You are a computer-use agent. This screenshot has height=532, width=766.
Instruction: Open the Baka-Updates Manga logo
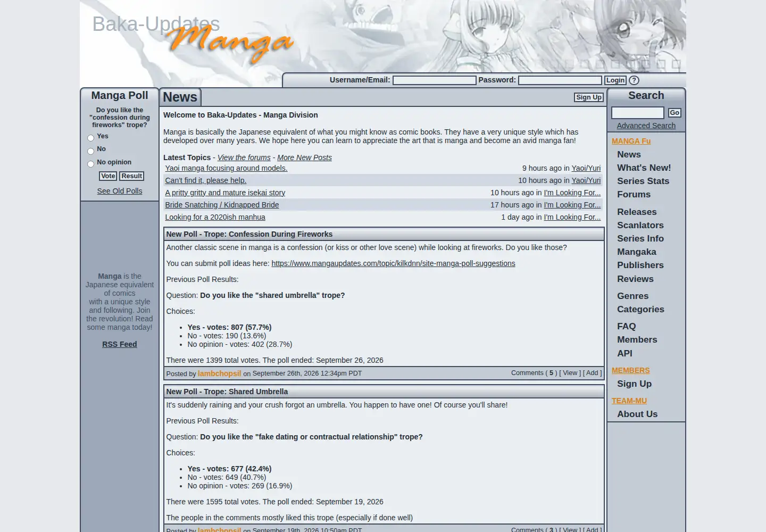point(193,38)
